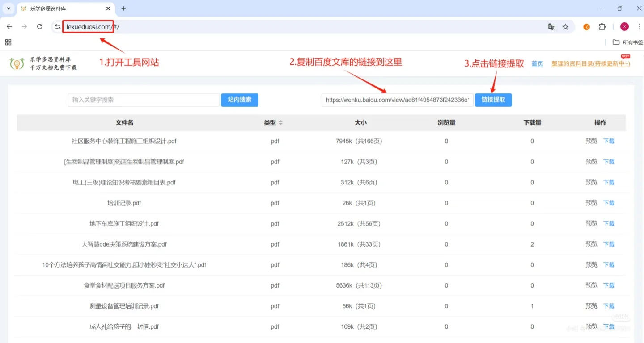Click the 链接提取 extract button
644x343 pixels.
click(x=493, y=100)
